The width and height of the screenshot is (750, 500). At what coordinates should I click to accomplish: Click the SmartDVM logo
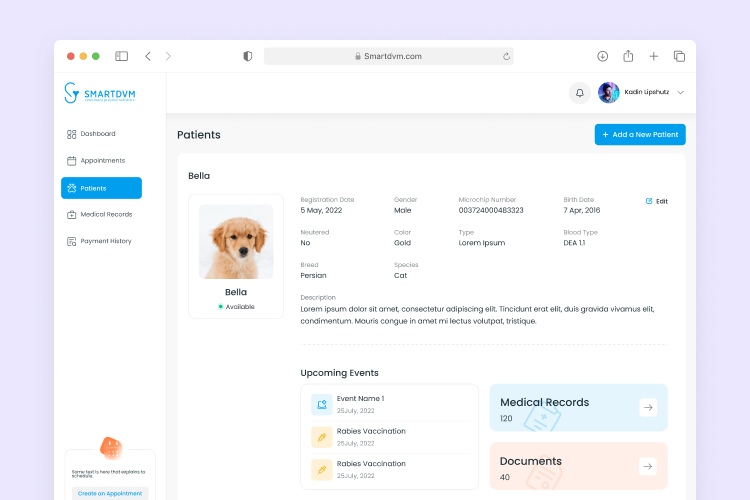(100, 93)
